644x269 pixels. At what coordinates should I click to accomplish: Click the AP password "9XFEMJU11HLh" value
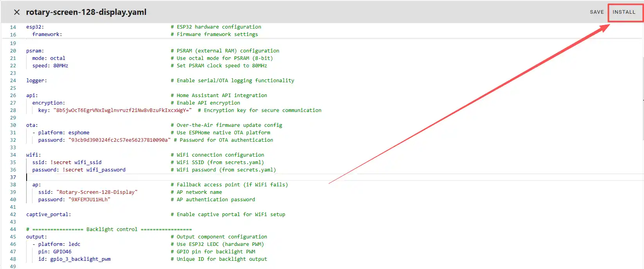coord(89,200)
